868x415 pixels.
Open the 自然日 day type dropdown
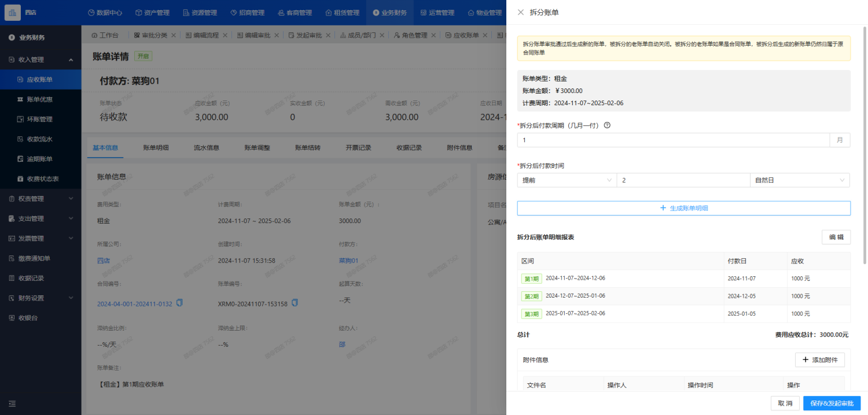800,180
